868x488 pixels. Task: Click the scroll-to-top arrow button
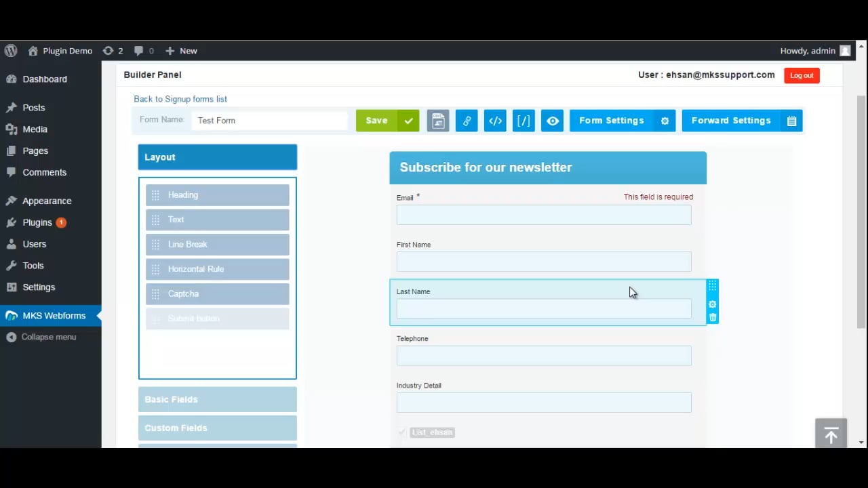[x=831, y=435]
